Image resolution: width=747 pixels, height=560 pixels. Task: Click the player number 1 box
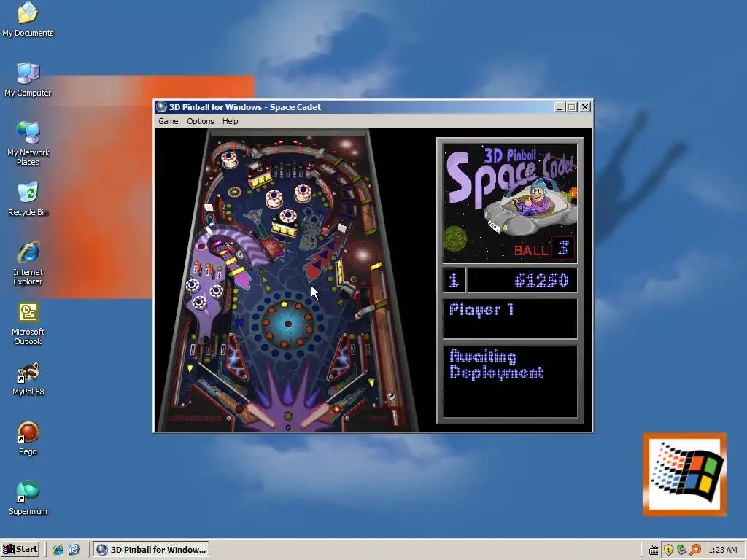point(454,281)
